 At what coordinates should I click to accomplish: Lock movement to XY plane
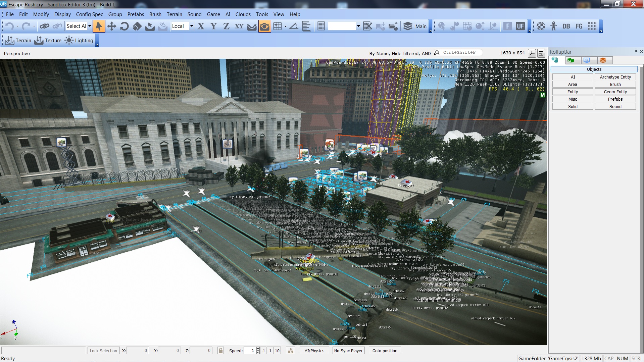[239, 26]
